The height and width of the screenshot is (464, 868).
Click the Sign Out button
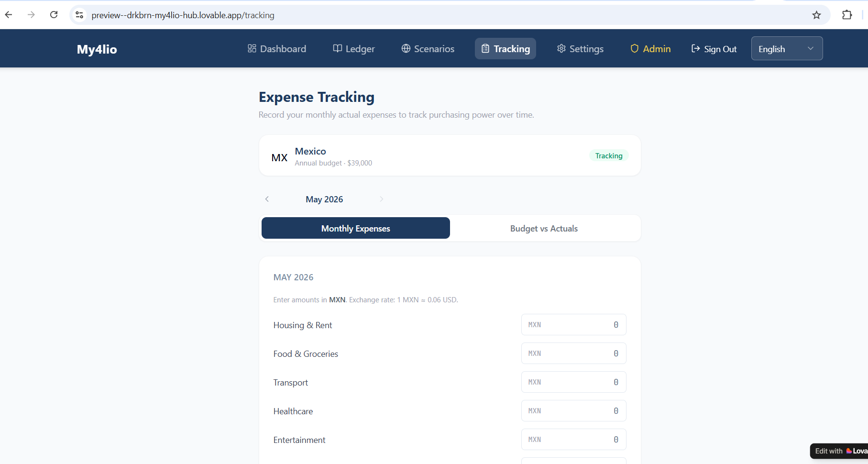point(714,49)
